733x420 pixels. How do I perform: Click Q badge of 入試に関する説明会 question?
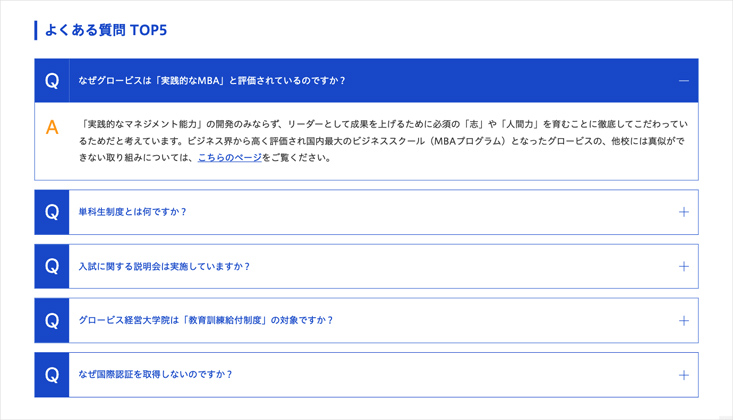click(x=52, y=266)
